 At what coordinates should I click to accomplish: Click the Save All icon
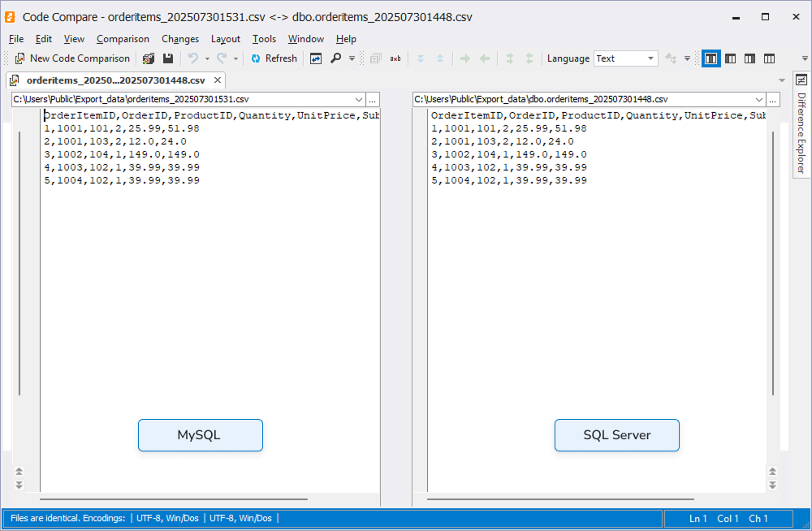point(149,58)
